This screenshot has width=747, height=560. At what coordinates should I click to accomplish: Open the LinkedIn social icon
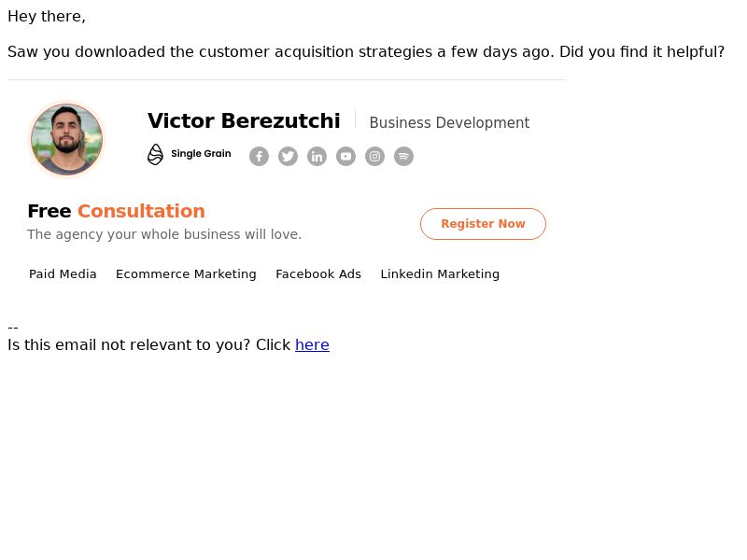[x=317, y=156]
